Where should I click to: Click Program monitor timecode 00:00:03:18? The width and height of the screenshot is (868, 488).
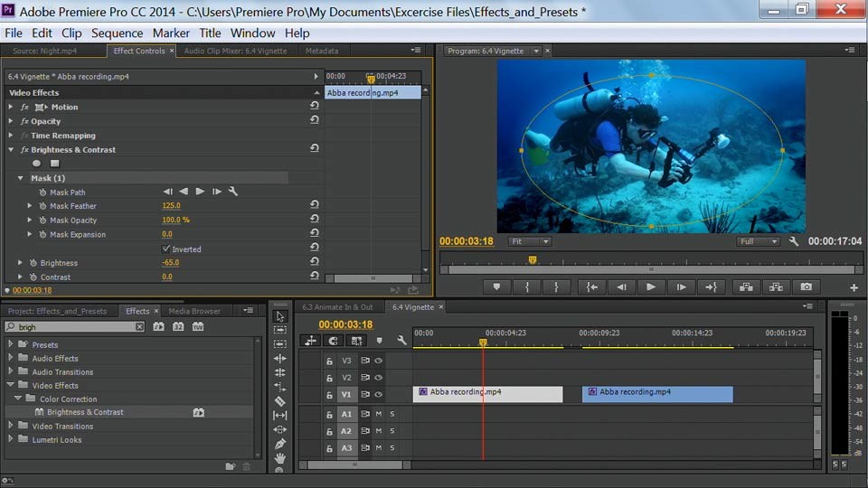pos(467,241)
